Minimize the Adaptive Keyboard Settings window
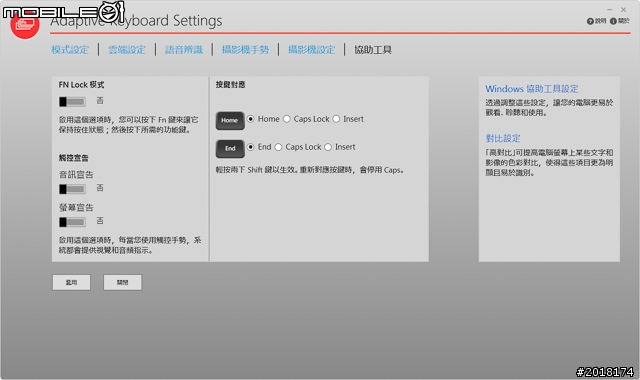The height and width of the screenshot is (380, 640). [609, 9]
